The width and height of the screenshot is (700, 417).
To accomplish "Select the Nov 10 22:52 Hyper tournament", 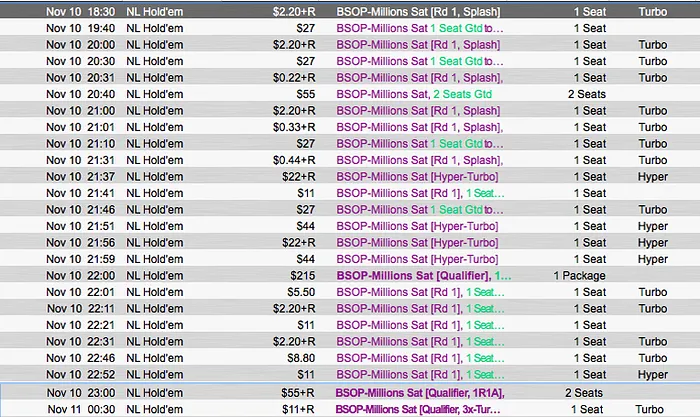I will pos(350,375).
